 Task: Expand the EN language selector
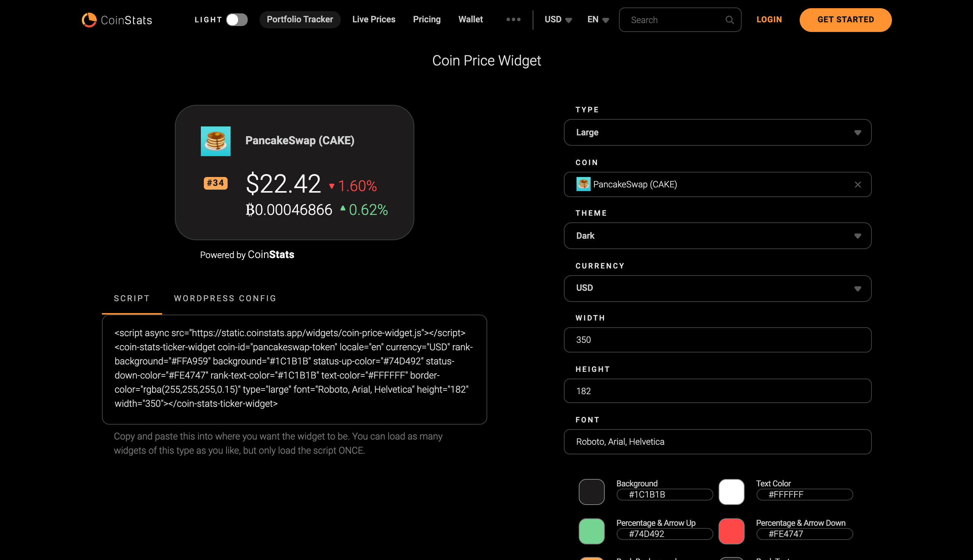pyautogui.click(x=598, y=19)
